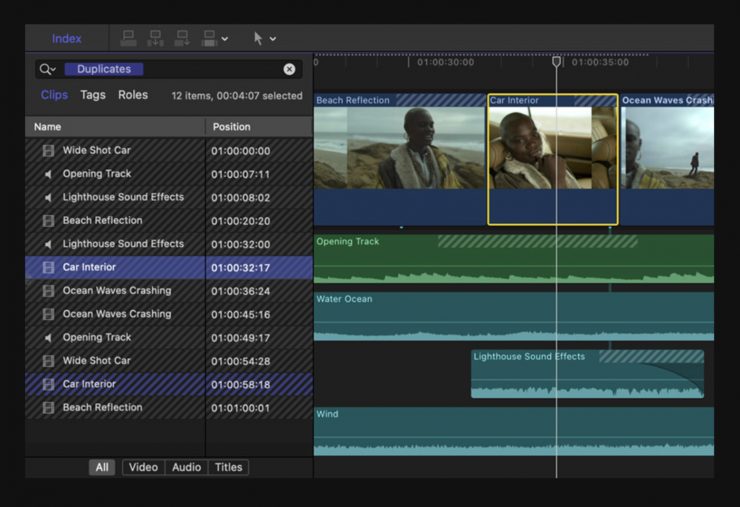Open the tool selection dropdown chevron
740x507 pixels.
coord(273,39)
